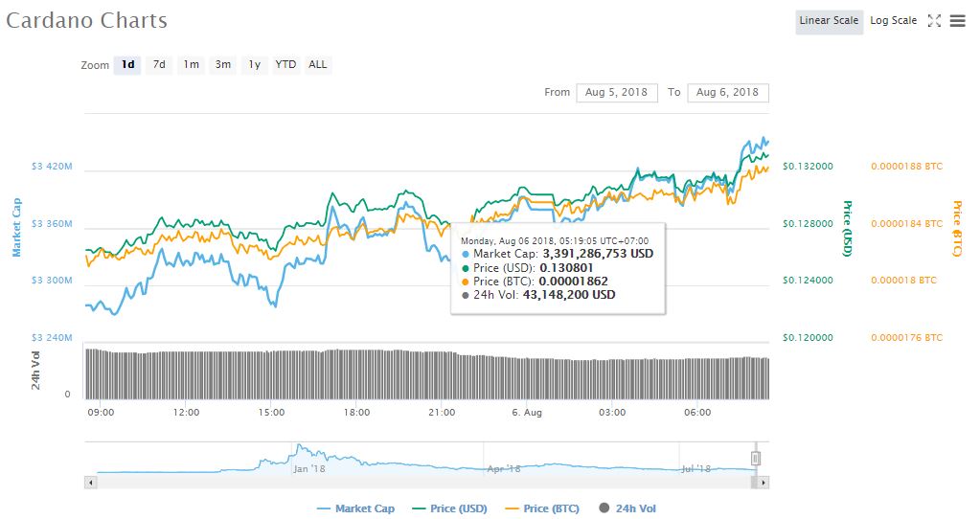The height and width of the screenshot is (519, 980).
Task: Click the From date field
Action: [x=616, y=93]
